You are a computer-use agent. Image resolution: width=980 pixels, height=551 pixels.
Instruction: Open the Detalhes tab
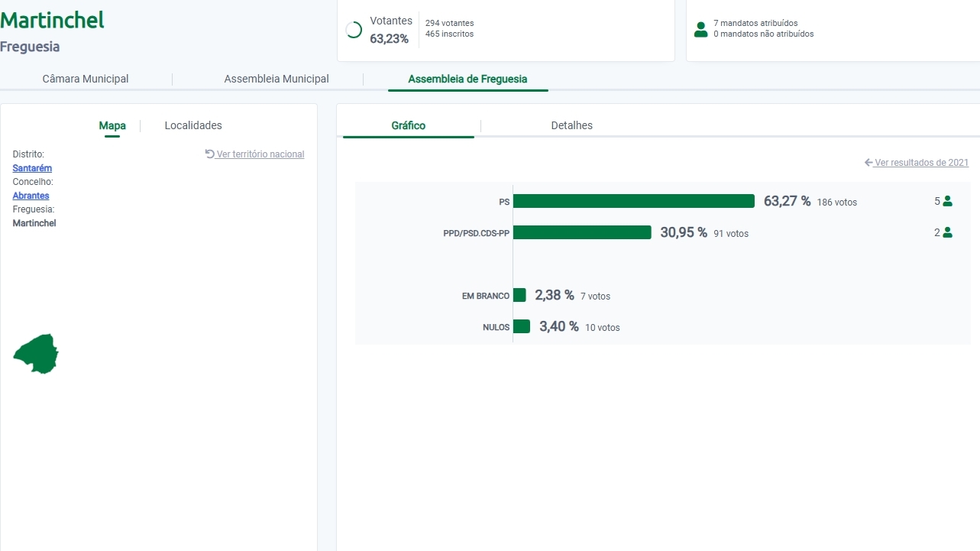click(571, 125)
